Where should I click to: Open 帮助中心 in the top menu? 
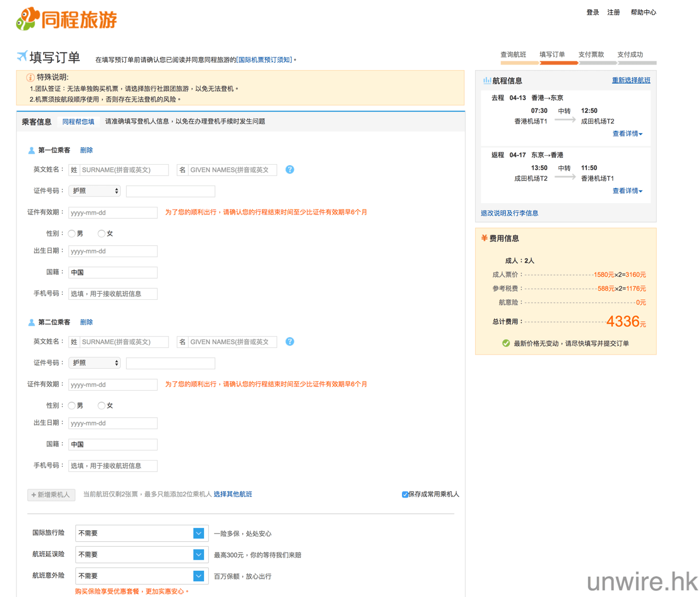point(643,12)
